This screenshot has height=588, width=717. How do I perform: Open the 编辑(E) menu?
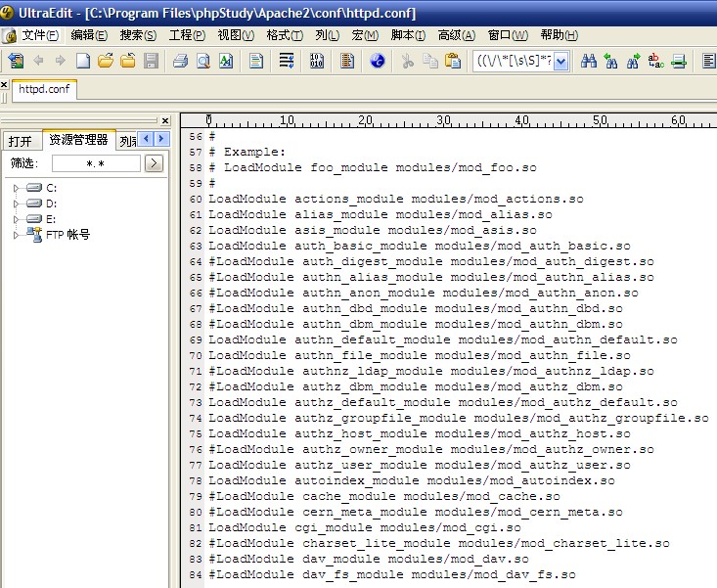tap(89, 35)
